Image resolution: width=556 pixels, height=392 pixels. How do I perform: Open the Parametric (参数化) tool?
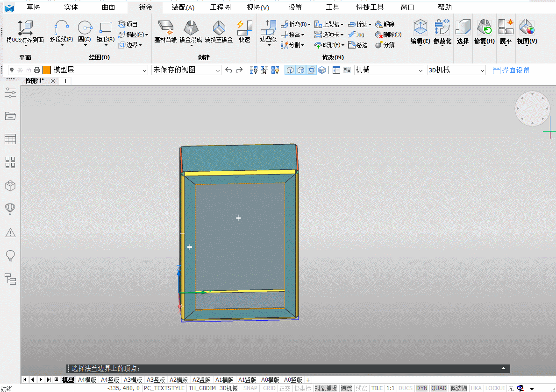click(442, 33)
